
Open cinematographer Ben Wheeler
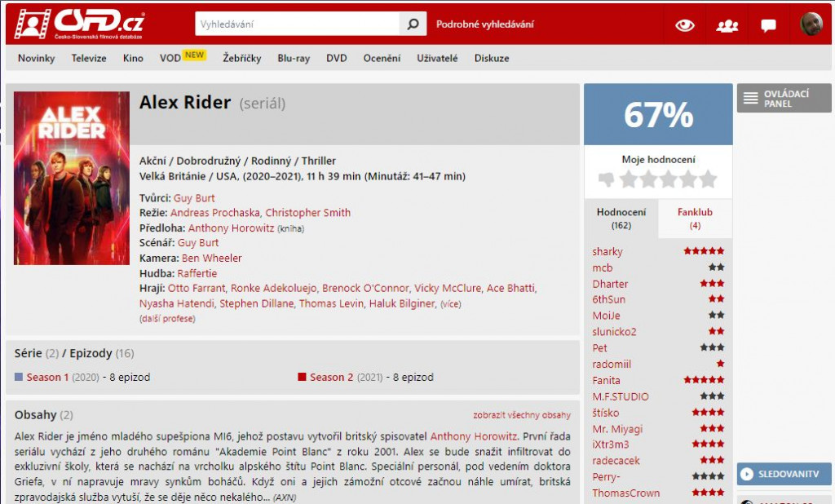[x=211, y=258]
